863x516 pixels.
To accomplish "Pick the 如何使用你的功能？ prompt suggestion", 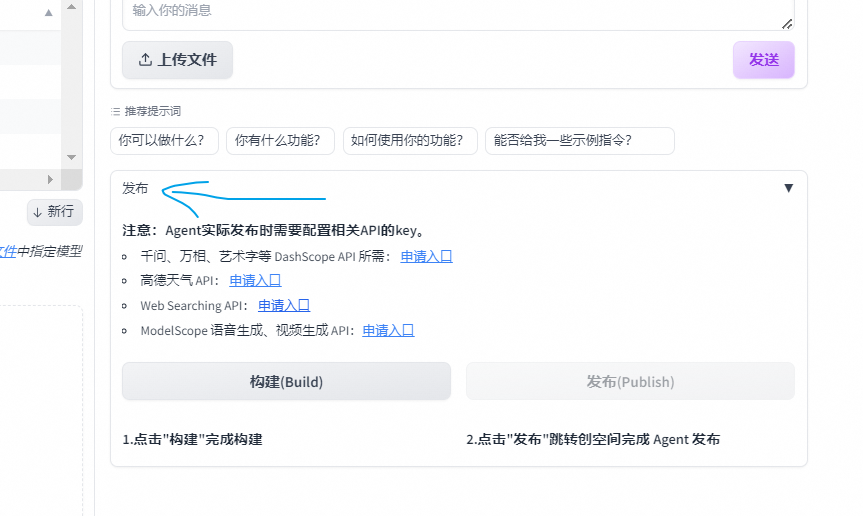I will [x=410, y=141].
